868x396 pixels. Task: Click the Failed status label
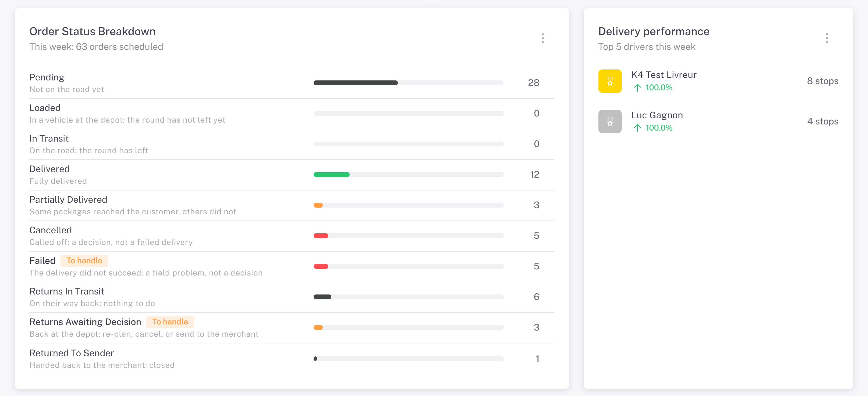[42, 261]
